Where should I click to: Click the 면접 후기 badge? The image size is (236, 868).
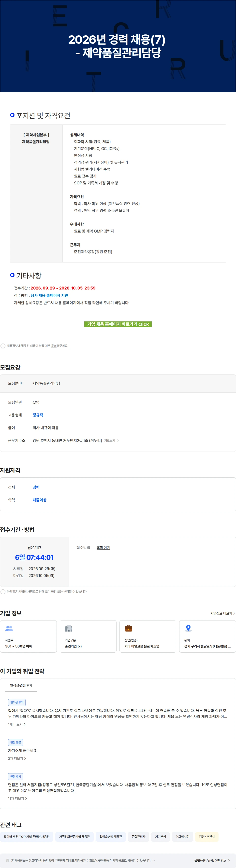pyautogui.click(x=15, y=776)
